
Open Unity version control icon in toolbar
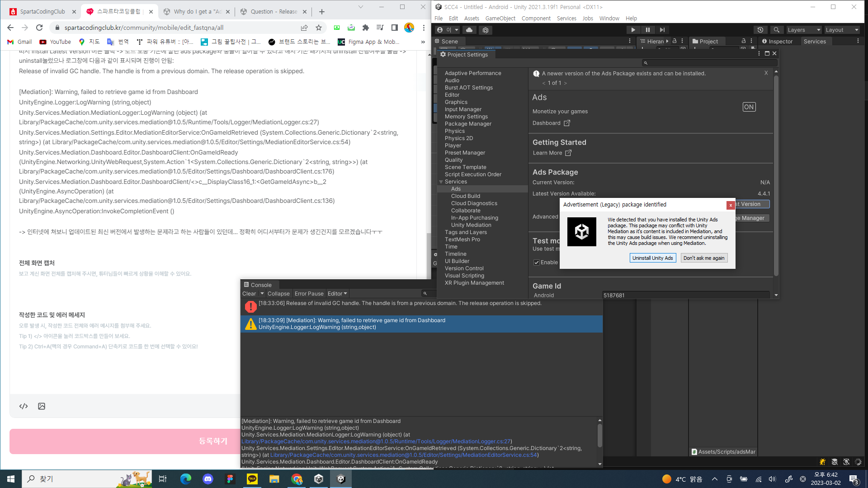(x=486, y=30)
